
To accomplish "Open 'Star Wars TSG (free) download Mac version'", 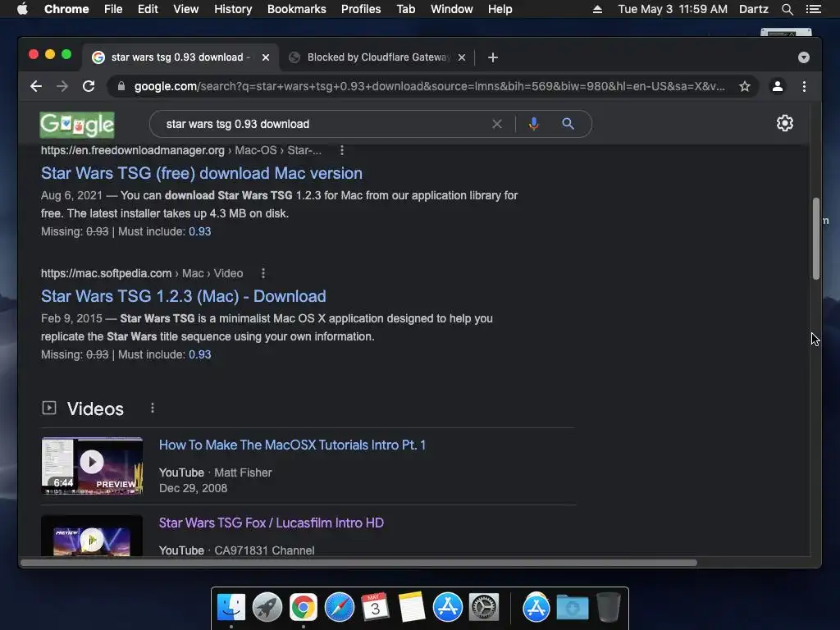I will [x=202, y=173].
